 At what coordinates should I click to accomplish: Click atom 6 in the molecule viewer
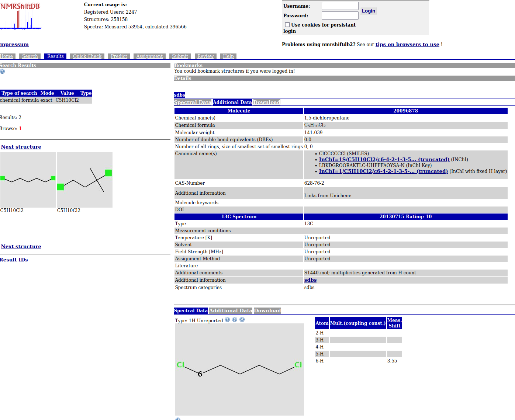point(200,374)
